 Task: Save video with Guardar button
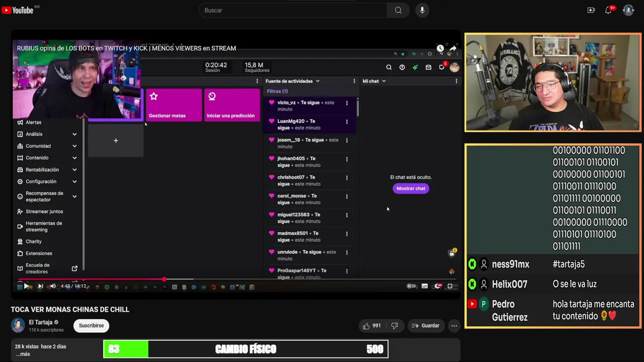(426, 326)
